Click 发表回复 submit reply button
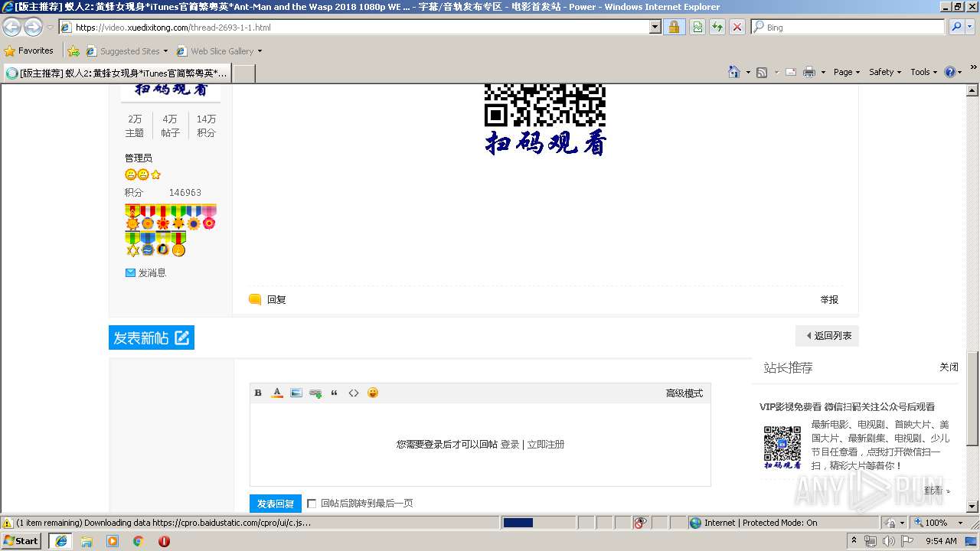This screenshot has height=551, width=980. pos(276,504)
